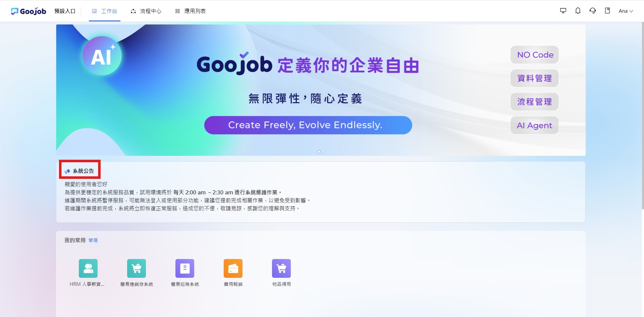The width and height of the screenshot is (644, 317).
Task: Open the 預設入口 entry in header
Action: [65, 11]
